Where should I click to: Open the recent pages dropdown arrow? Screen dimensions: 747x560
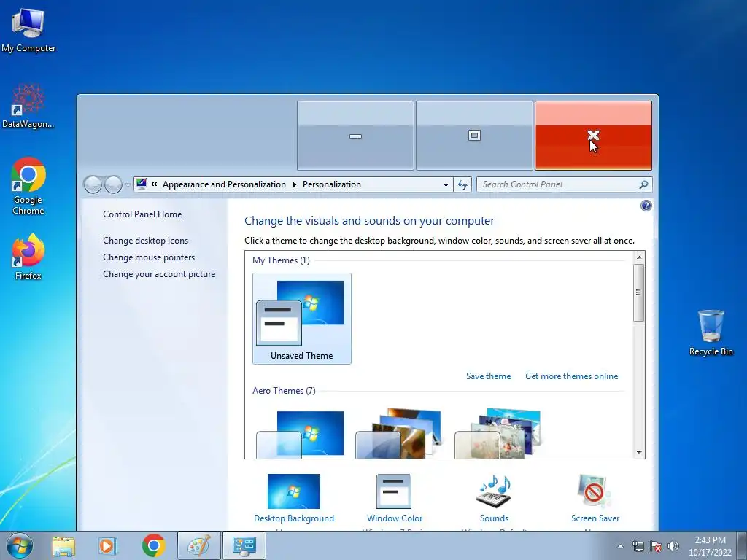[127, 184]
